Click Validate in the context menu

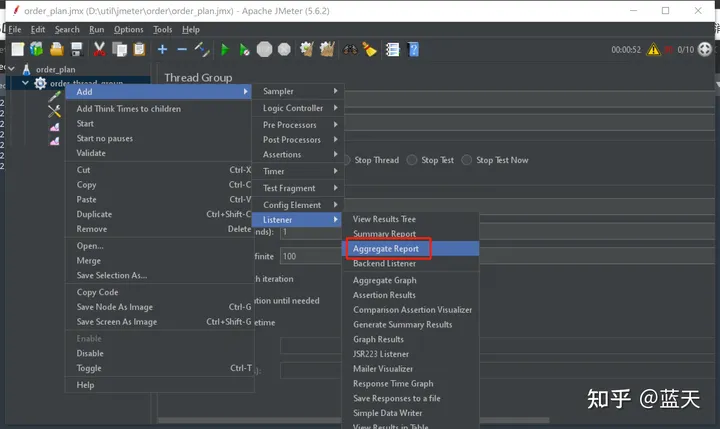(x=160, y=153)
